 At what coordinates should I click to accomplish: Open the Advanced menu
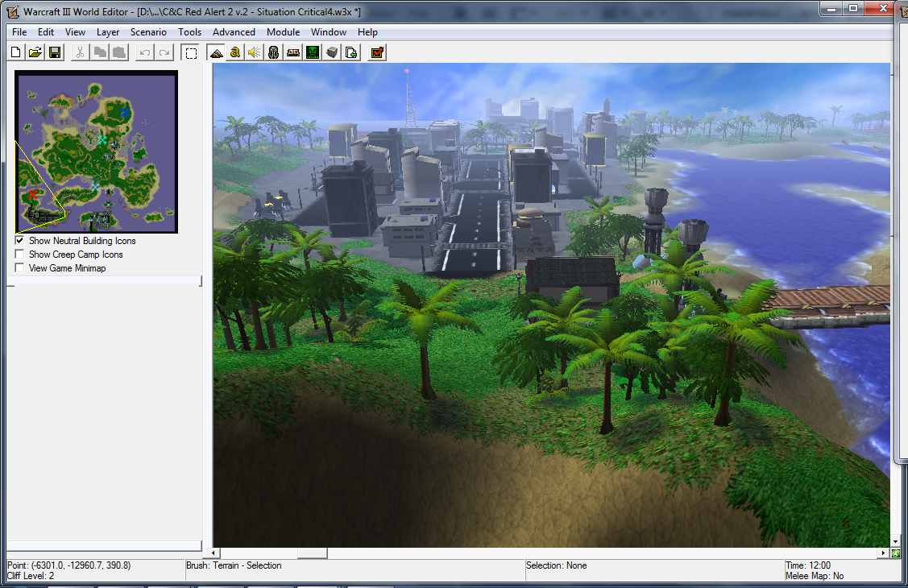(234, 32)
